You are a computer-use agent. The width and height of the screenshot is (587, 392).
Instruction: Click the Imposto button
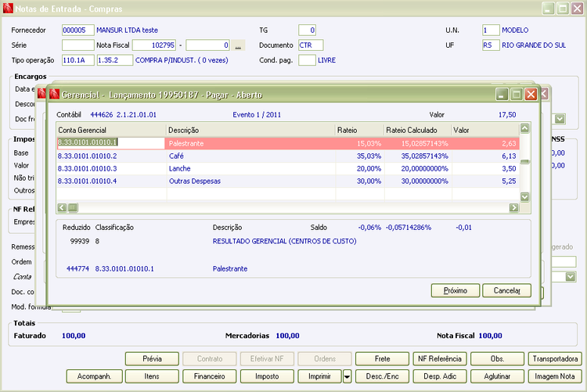[267, 376]
